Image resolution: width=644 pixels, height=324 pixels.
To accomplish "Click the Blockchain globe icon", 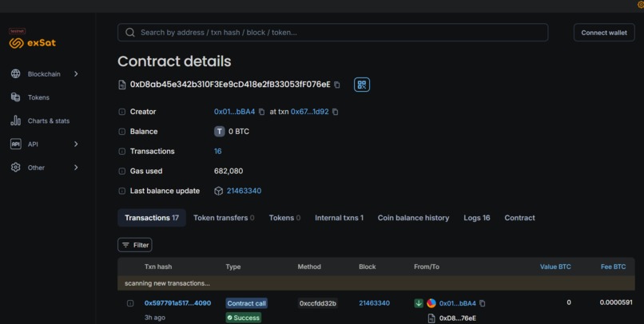I will pos(16,74).
